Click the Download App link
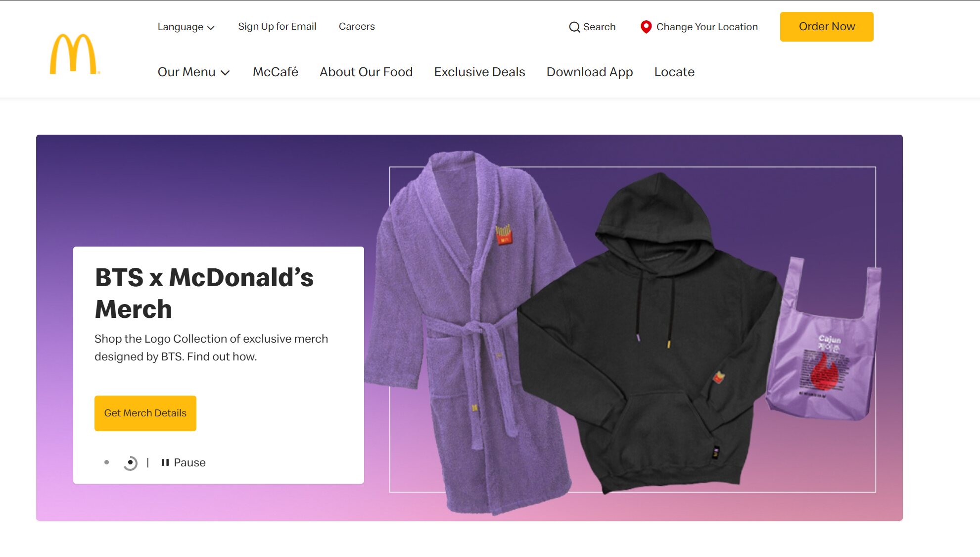The height and width of the screenshot is (557, 980). click(x=590, y=72)
